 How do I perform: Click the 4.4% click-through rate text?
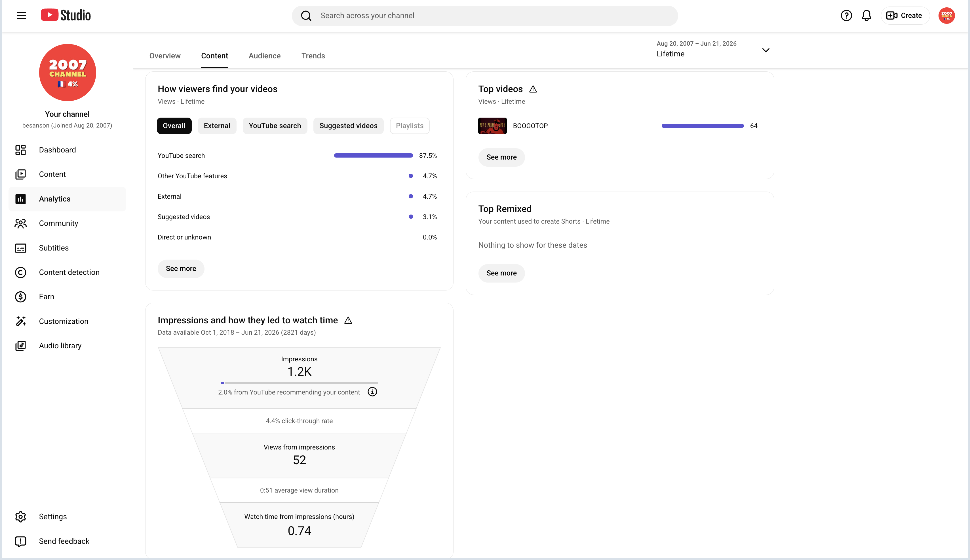[x=299, y=421]
